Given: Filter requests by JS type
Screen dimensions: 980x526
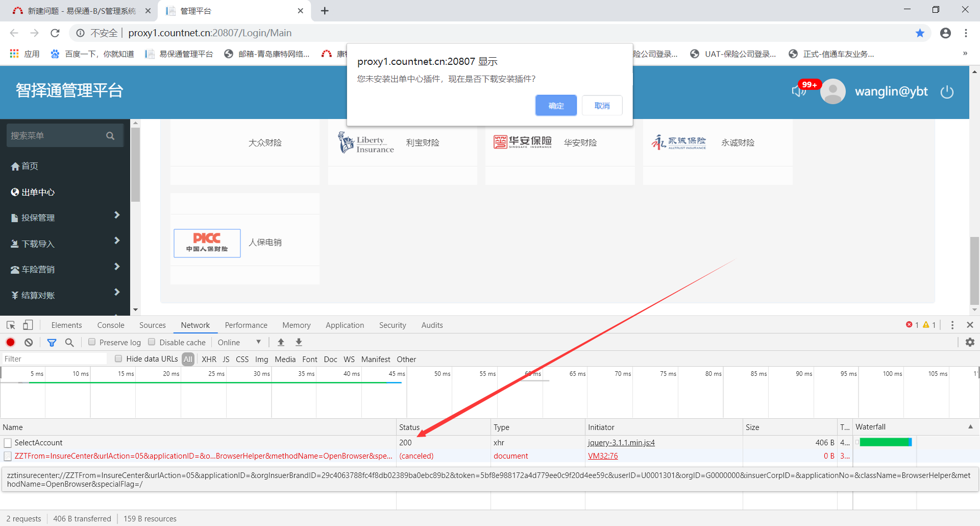Looking at the screenshot, I should point(226,359).
